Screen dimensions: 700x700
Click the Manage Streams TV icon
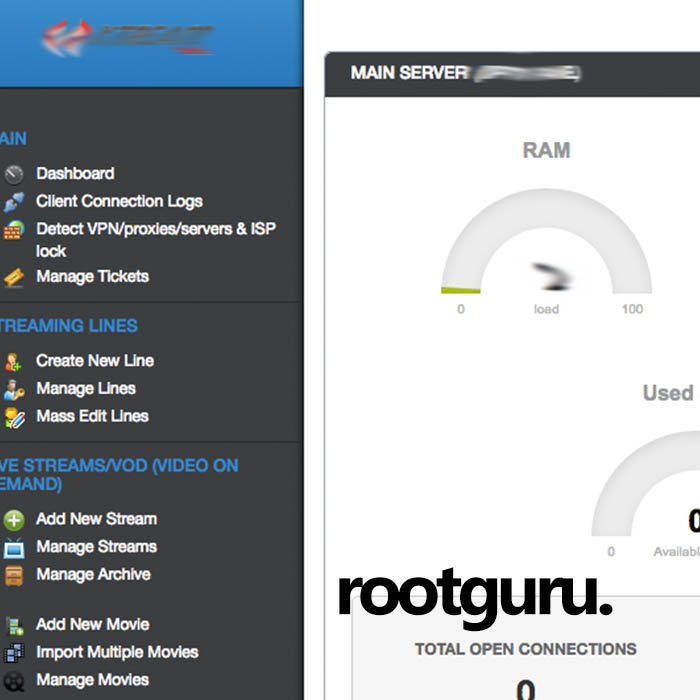[x=14, y=548]
